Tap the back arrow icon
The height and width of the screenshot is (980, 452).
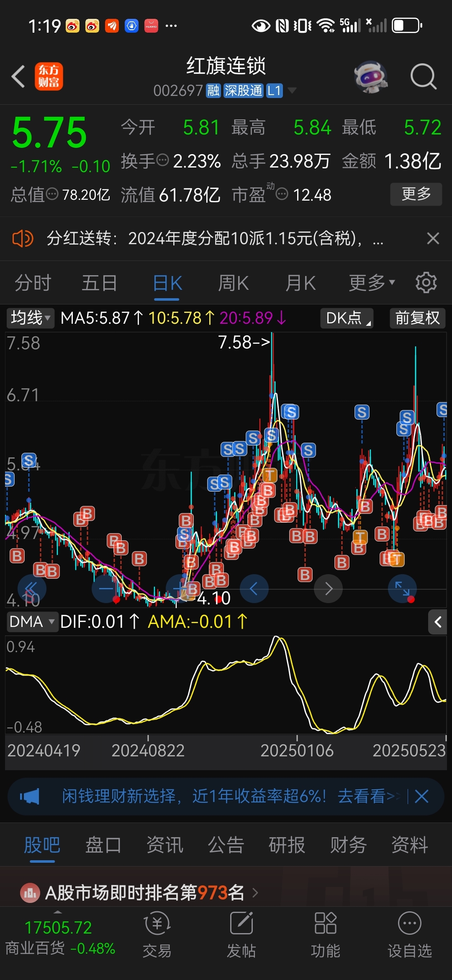[18, 77]
